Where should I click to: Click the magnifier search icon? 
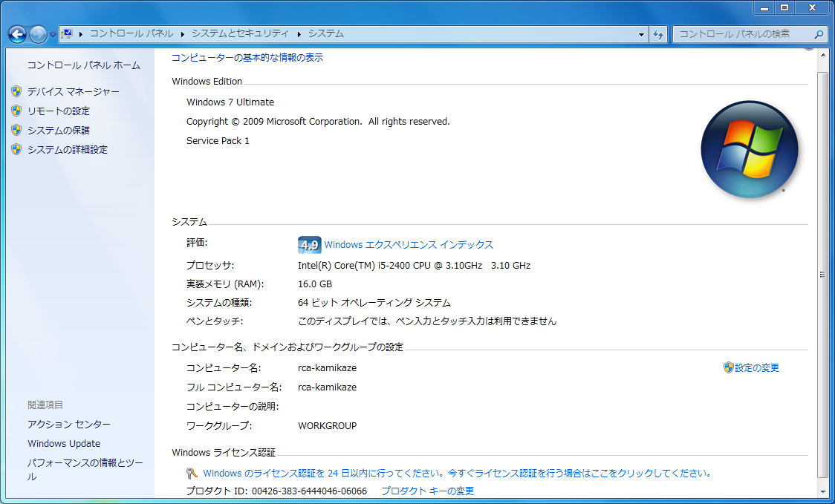819,34
